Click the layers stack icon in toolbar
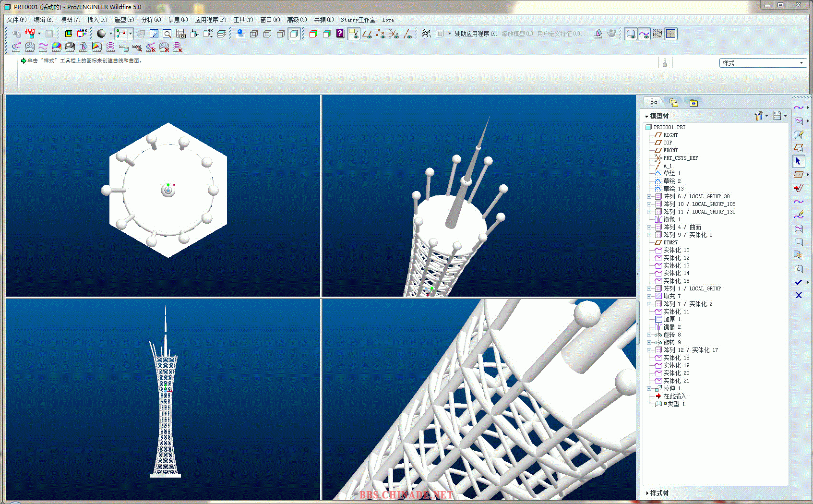813x504 pixels. pyautogui.click(x=221, y=34)
